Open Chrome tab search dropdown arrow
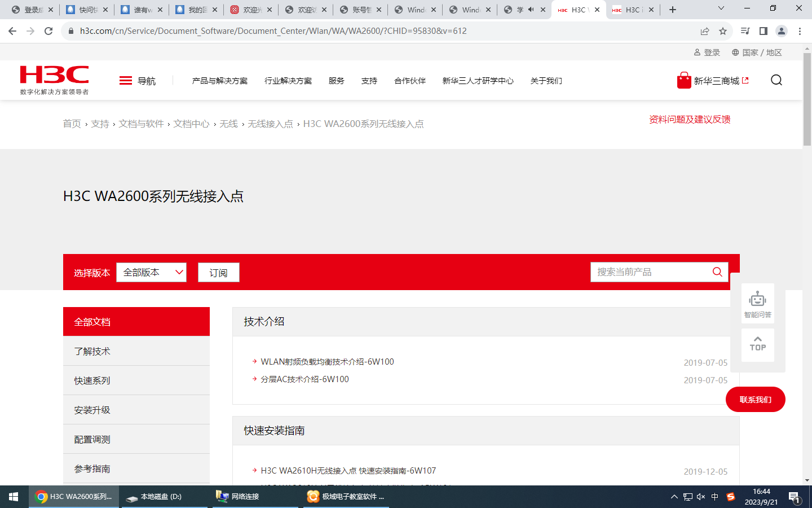 coord(721,8)
